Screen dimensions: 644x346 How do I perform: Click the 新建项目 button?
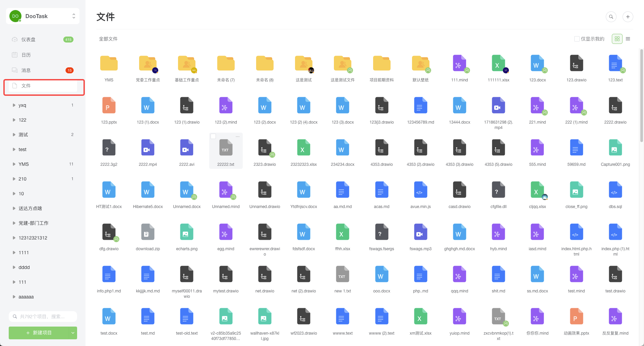click(39, 333)
